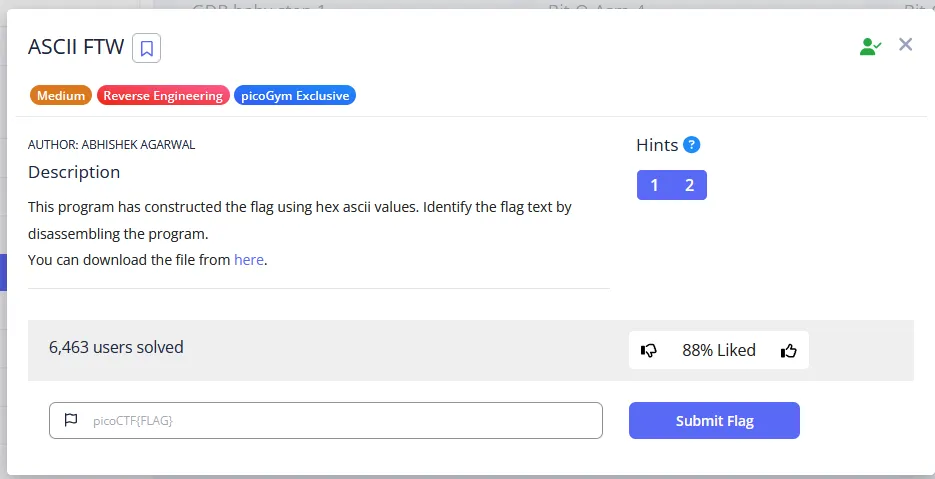Click the Description section heading
The image size is (935, 479).
click(x=74, y=172)
